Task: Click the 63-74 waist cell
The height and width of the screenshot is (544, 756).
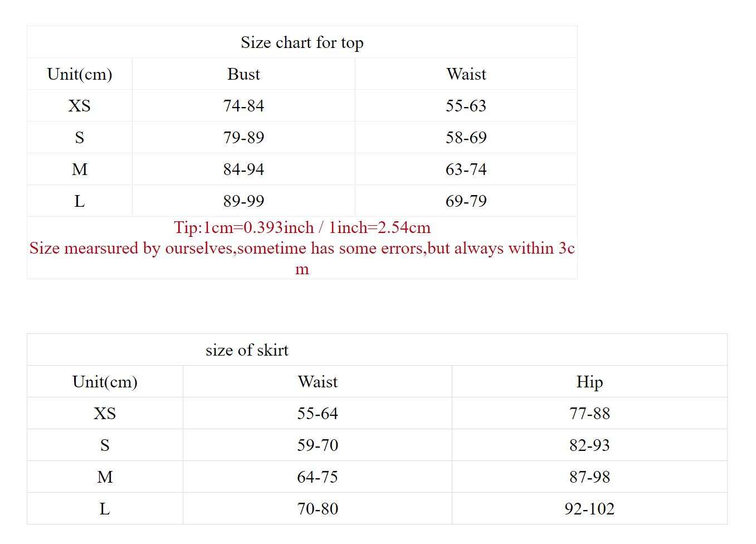Action: (466, 169)
